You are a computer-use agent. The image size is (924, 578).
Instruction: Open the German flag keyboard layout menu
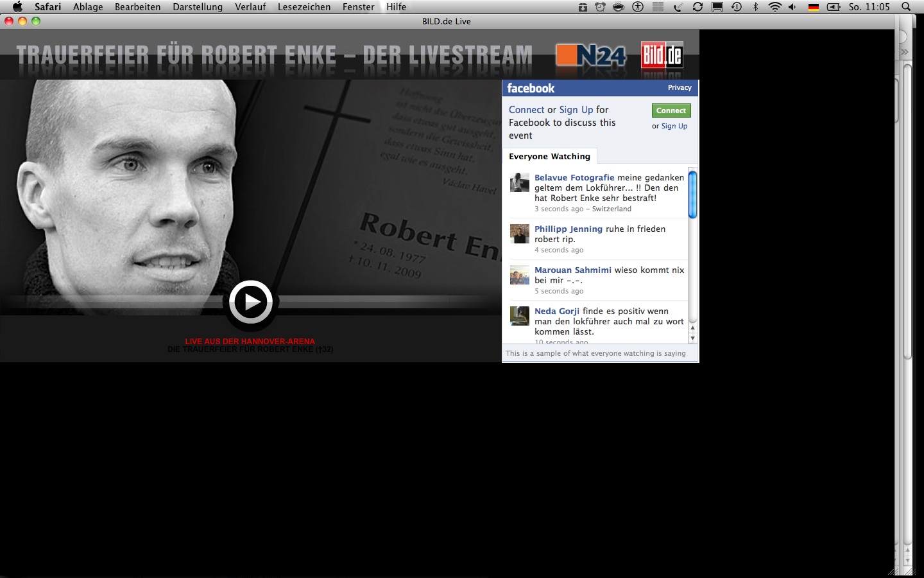[x=812, y=7]
